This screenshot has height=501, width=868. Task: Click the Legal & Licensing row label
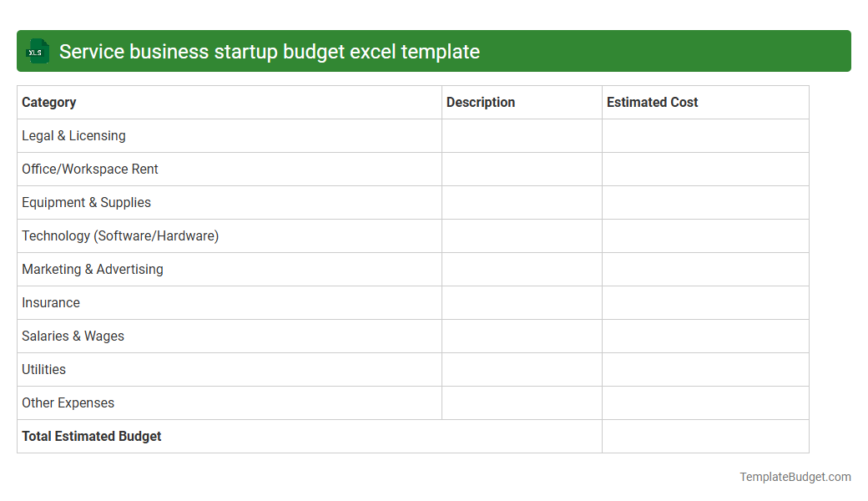coord(73,135)
